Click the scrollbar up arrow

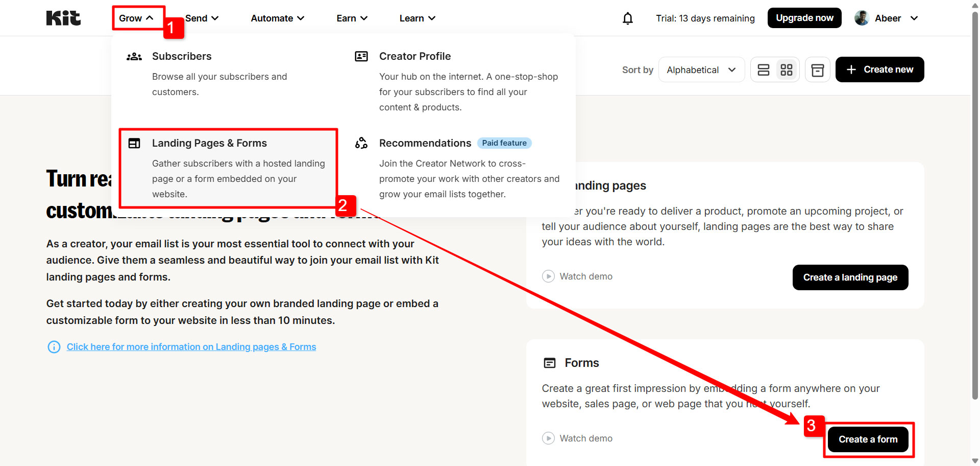tap(975, 5)
